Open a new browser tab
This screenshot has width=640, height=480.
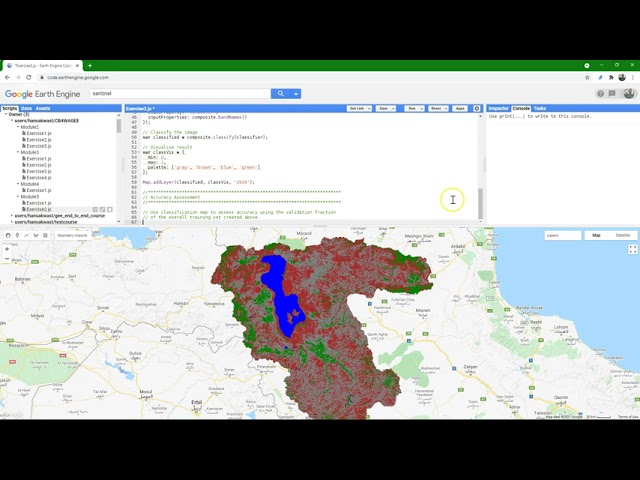[x=90, y=65]
